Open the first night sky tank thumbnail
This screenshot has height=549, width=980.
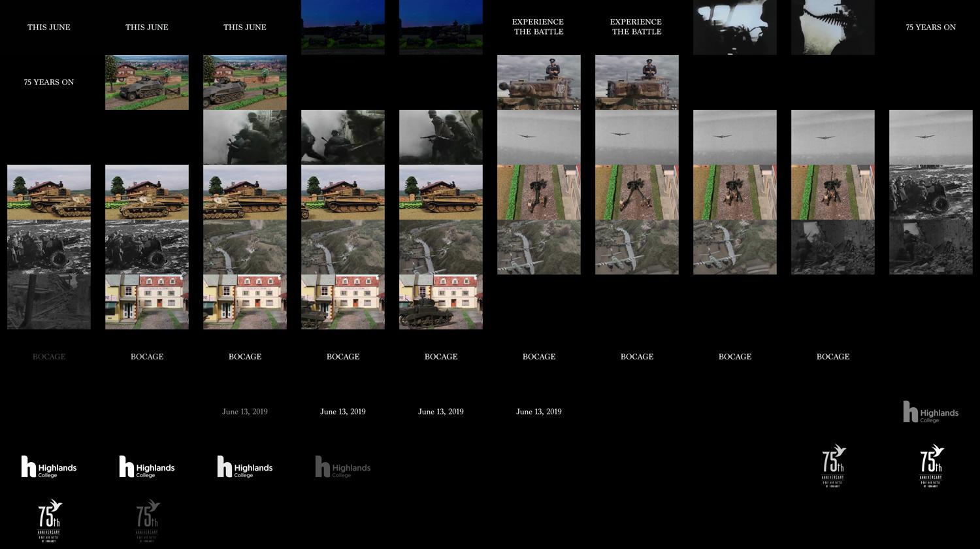point(343,27)
